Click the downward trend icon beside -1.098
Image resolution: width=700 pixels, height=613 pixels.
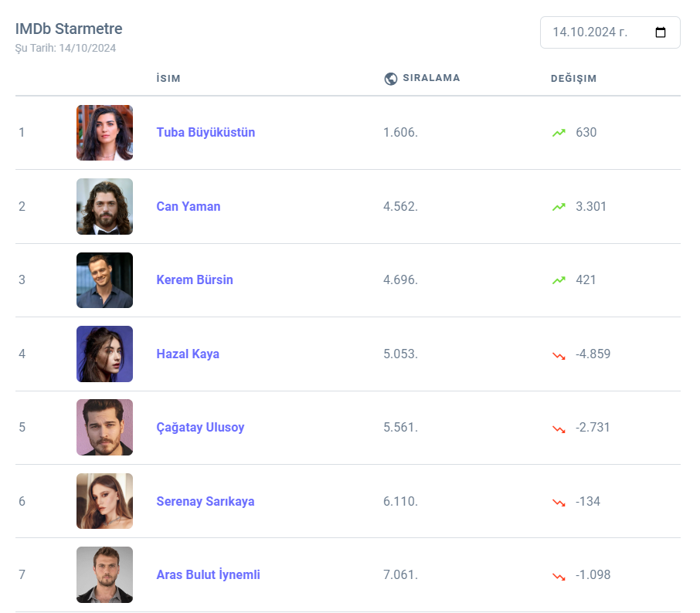(559, 575)
